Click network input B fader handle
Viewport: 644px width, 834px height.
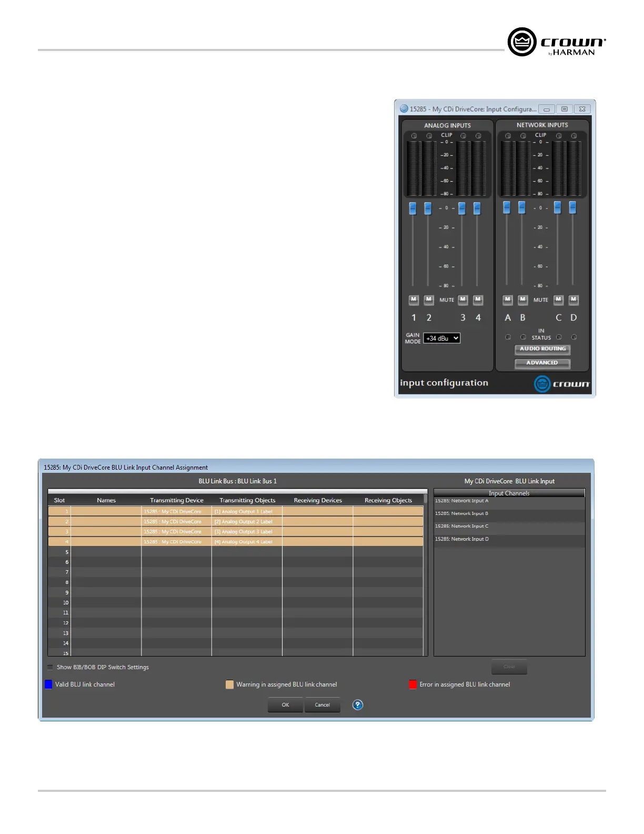[x=522, y=207]
